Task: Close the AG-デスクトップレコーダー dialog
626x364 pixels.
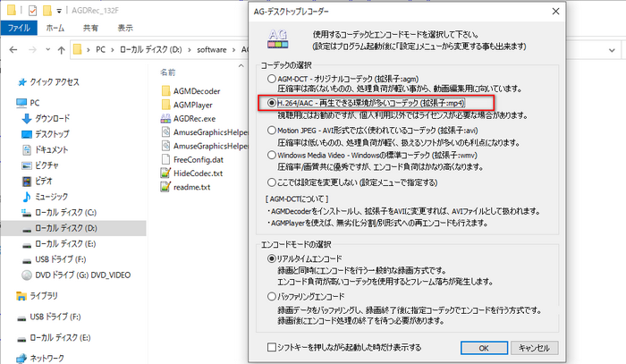Action: [555, 11]
